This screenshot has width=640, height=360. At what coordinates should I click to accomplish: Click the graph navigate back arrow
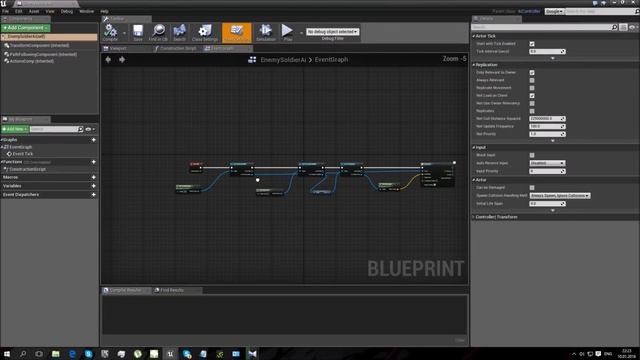pyautogui.click(x=108, y=60)
